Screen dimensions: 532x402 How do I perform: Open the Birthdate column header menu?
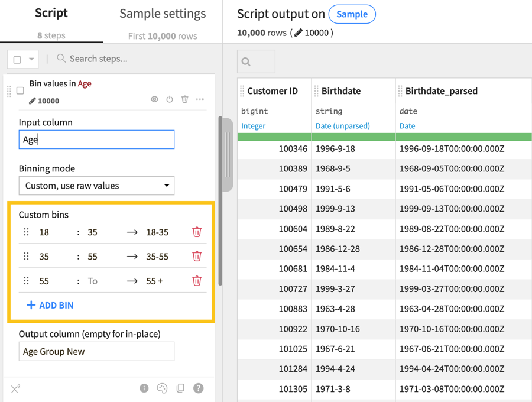[341, 91]
